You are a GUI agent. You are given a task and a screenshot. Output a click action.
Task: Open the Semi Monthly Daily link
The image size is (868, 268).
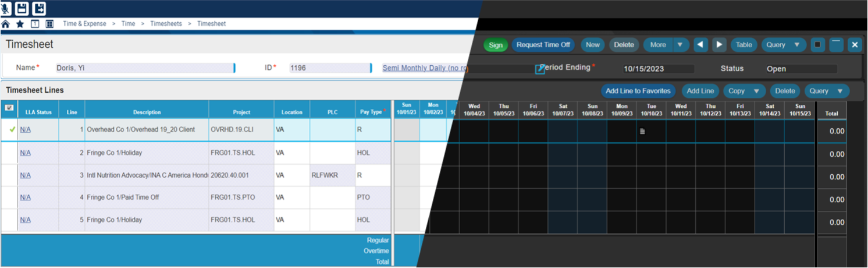pyautogui.click(x=425, y=68)
